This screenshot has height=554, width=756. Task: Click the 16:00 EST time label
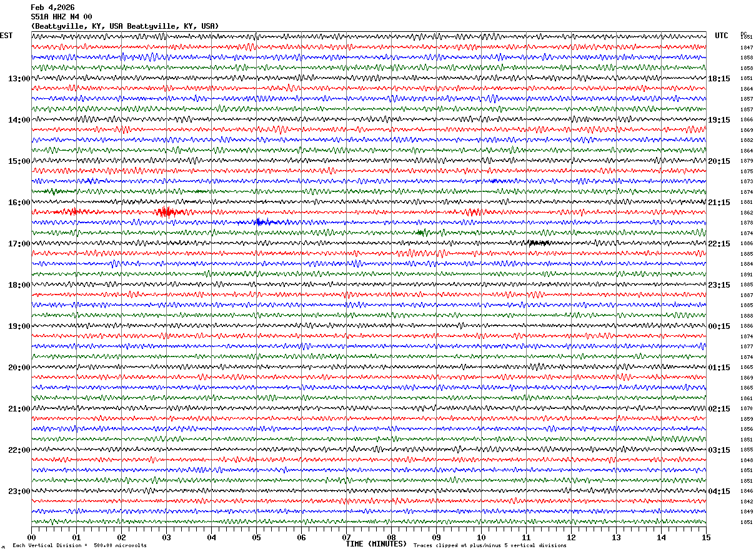19,203
